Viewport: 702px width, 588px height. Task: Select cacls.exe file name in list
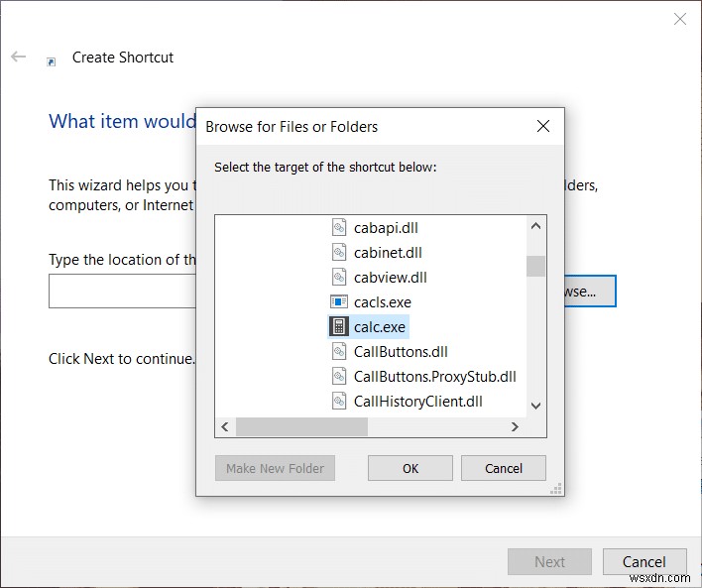382,302
